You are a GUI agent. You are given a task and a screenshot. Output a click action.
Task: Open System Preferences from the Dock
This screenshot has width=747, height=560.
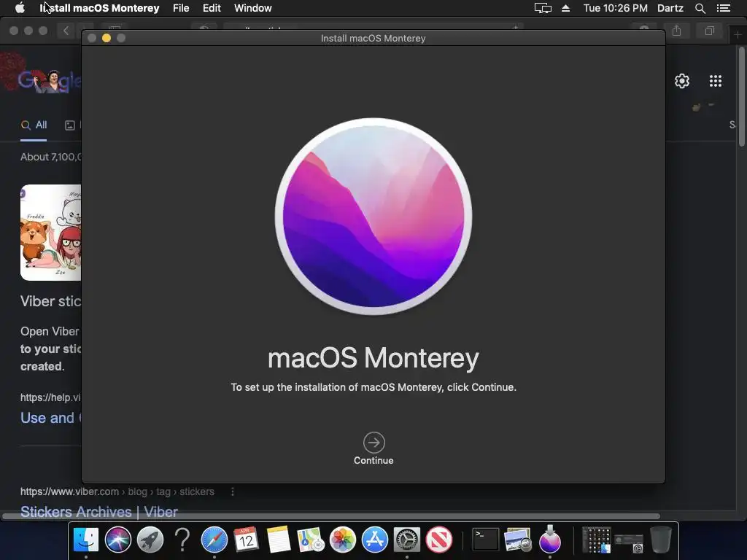point(407,540)
